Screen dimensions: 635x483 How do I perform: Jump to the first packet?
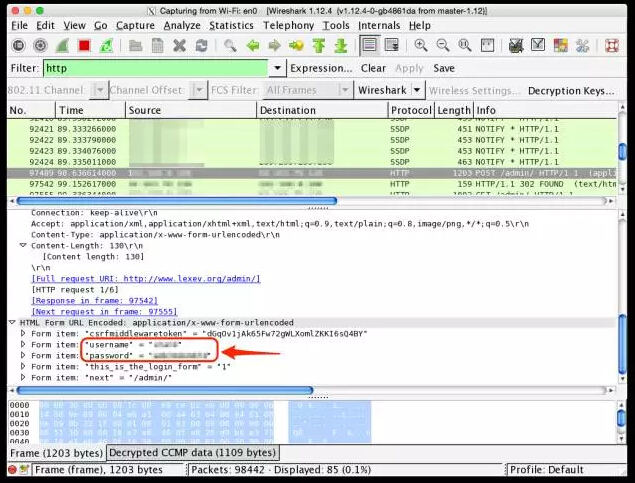click(319, 45)
